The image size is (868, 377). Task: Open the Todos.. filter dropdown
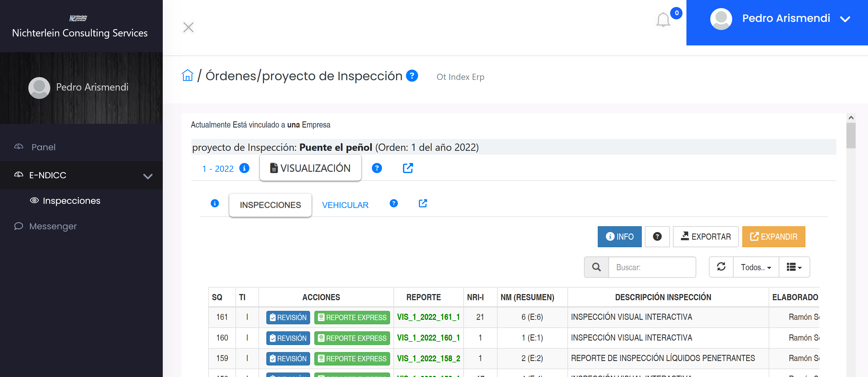(756, 267)
